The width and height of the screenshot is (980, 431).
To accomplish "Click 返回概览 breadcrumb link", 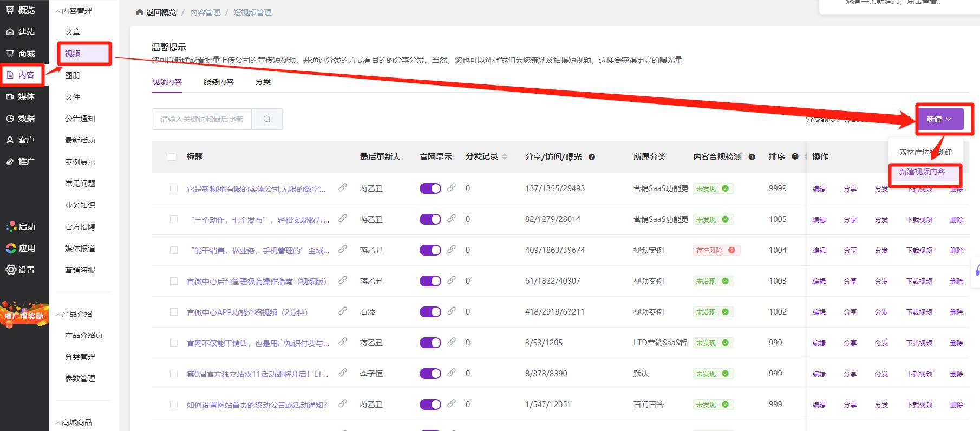I will (156, 12).
